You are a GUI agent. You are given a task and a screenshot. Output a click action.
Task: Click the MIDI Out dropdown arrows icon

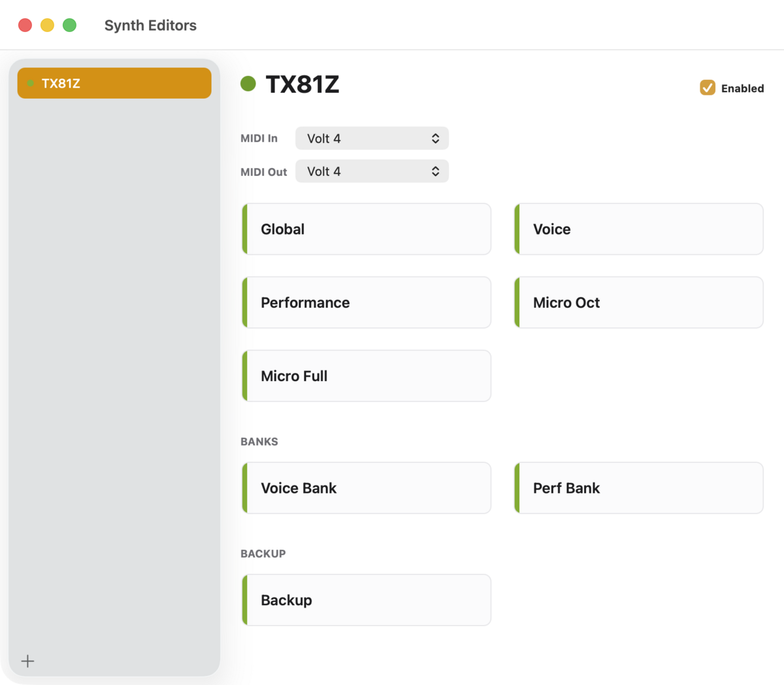435,171
